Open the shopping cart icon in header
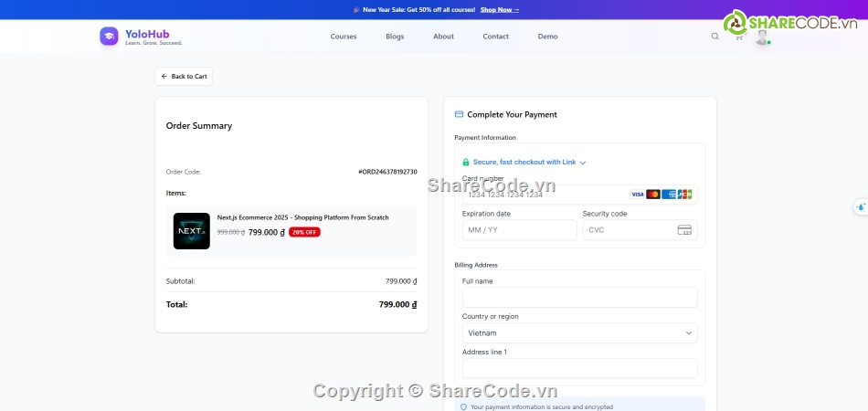 [738, 37]
